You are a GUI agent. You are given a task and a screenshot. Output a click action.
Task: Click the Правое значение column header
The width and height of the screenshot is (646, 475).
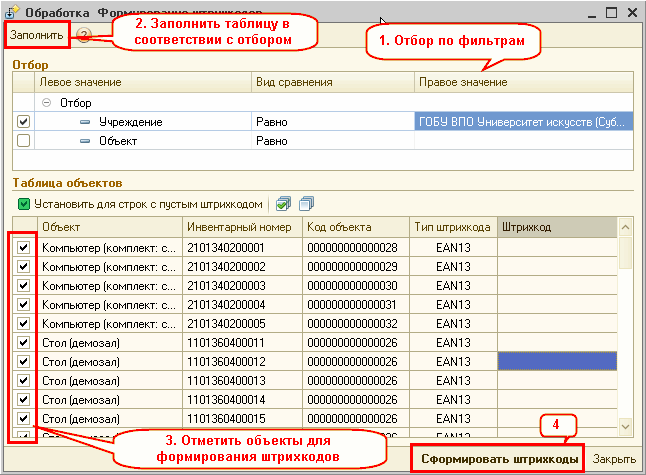[x=524, y=82]
